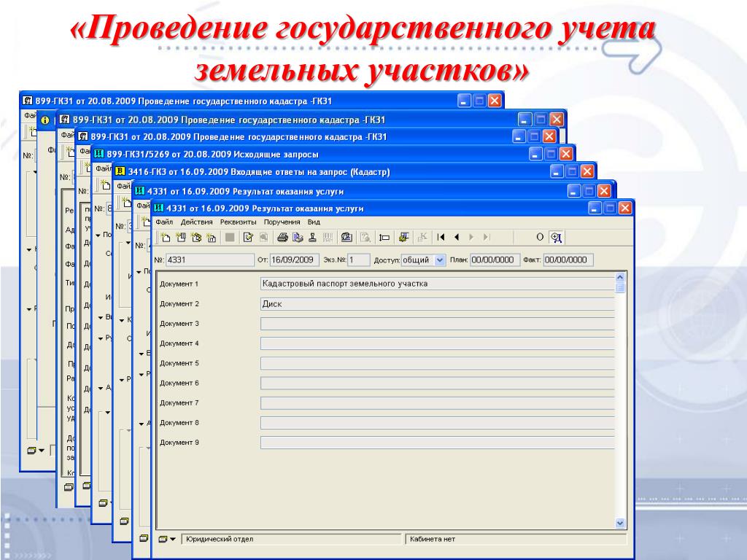Open the Вид menu

(314, 222)
